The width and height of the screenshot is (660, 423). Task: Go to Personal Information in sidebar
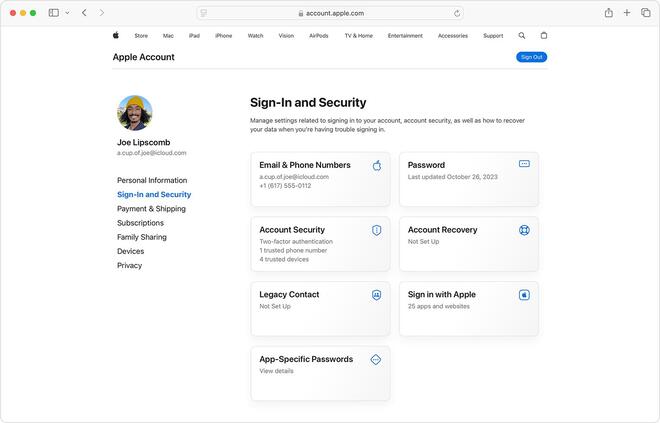[x=152, y=180]
